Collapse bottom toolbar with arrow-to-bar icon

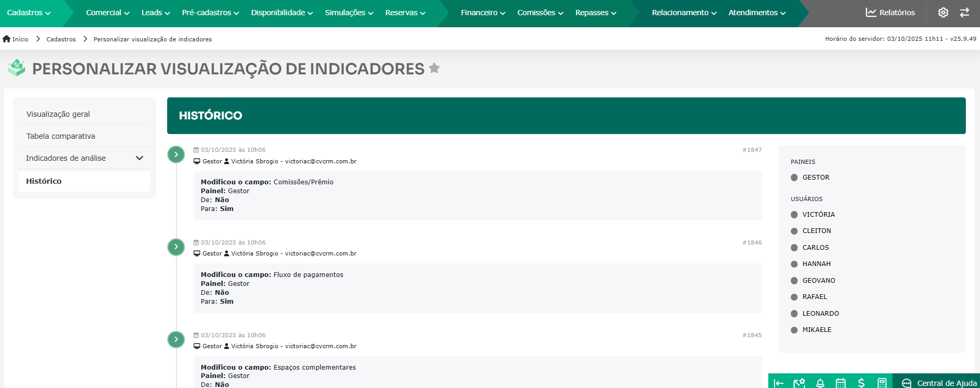779,383
